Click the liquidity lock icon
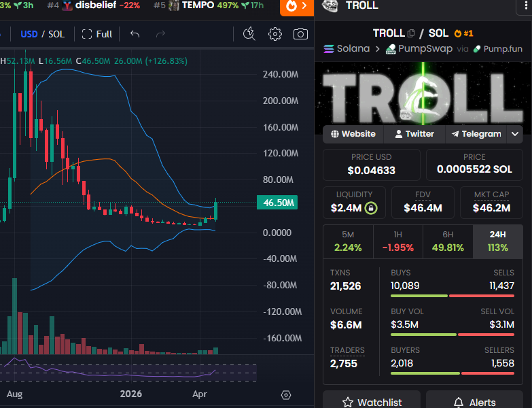Viewport: 532px width, 408px height. (371, 207)
